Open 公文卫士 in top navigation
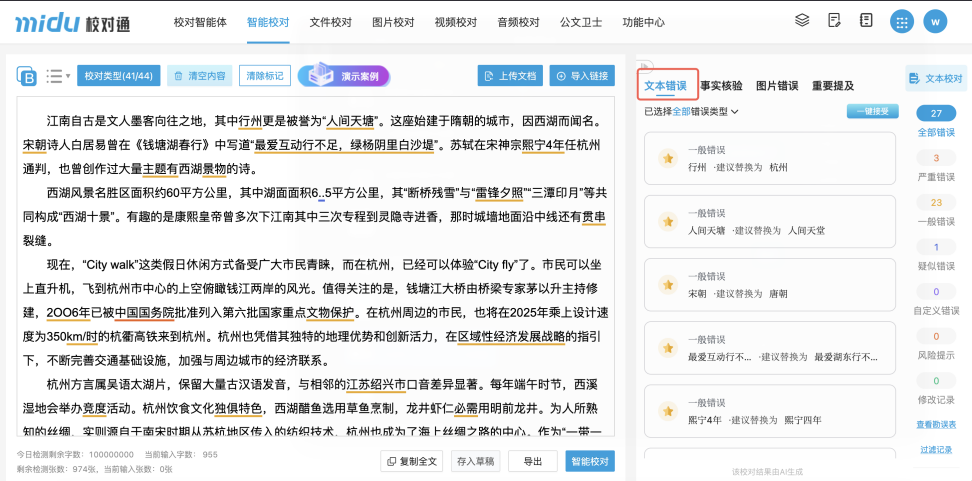The width and height of the screenshot is (972, 481). click(581, 22)
